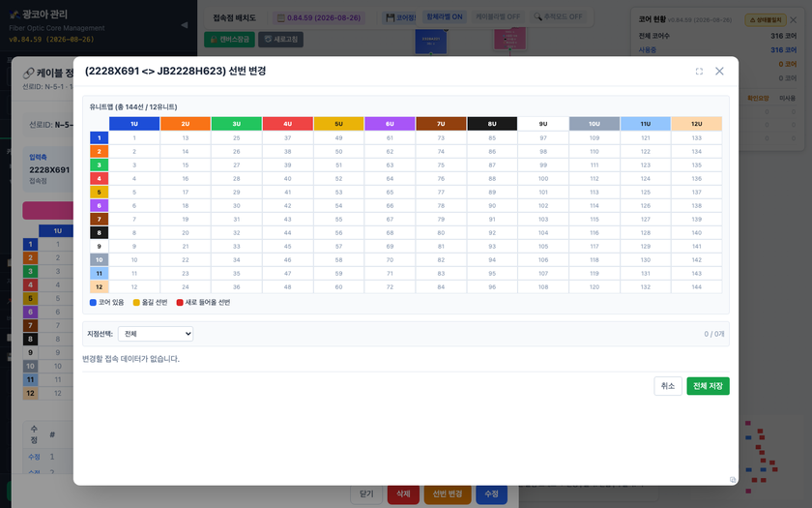
Task: Select the 6U purple unit header
Action: point(390,124)
